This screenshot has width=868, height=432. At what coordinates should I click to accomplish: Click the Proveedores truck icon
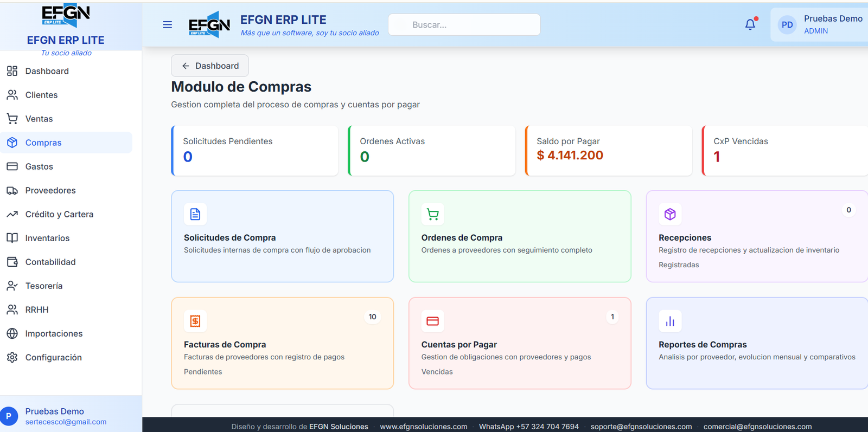tap(12, 190)
